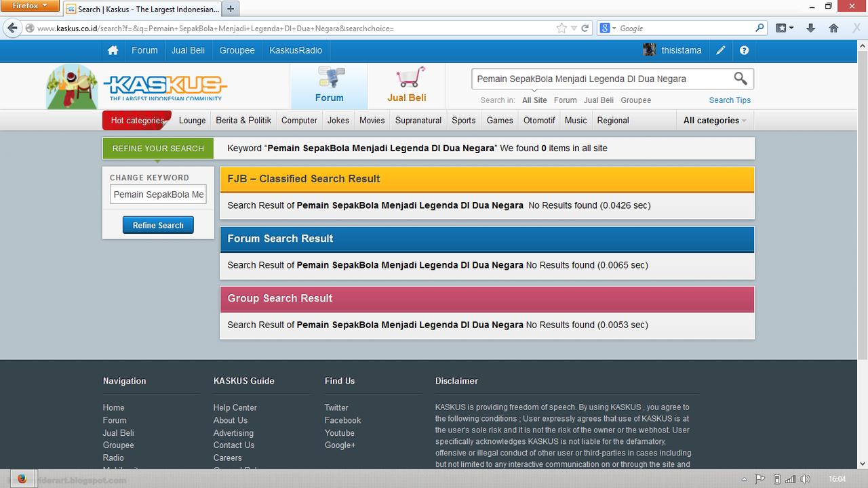Select Regional category
Screen dimensions: 868x488
click(613, 120)
